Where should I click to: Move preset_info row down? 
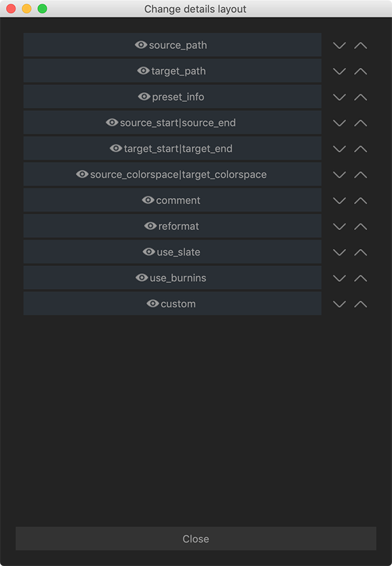339,97
